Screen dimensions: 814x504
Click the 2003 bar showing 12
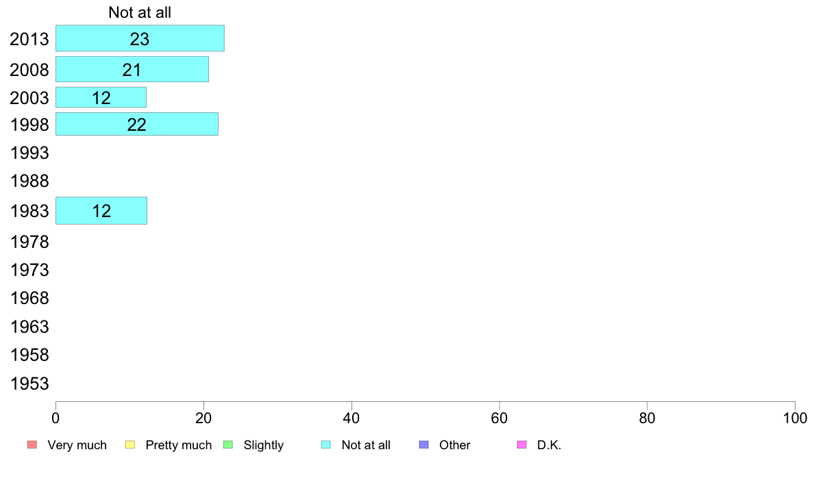(101, 98)
